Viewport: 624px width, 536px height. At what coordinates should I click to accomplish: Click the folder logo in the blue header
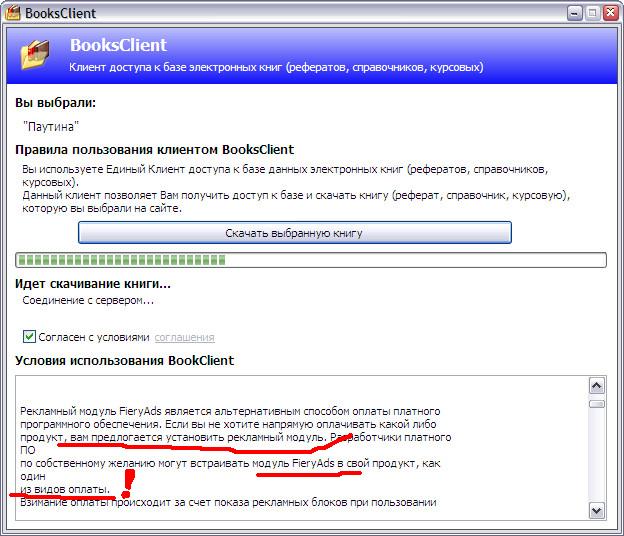click(35, 55)
